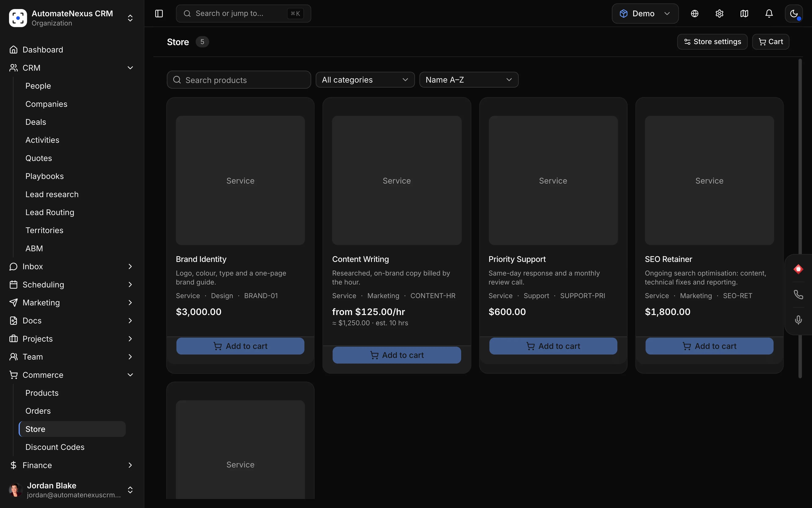Expand the Inbox section chevron

130,266
